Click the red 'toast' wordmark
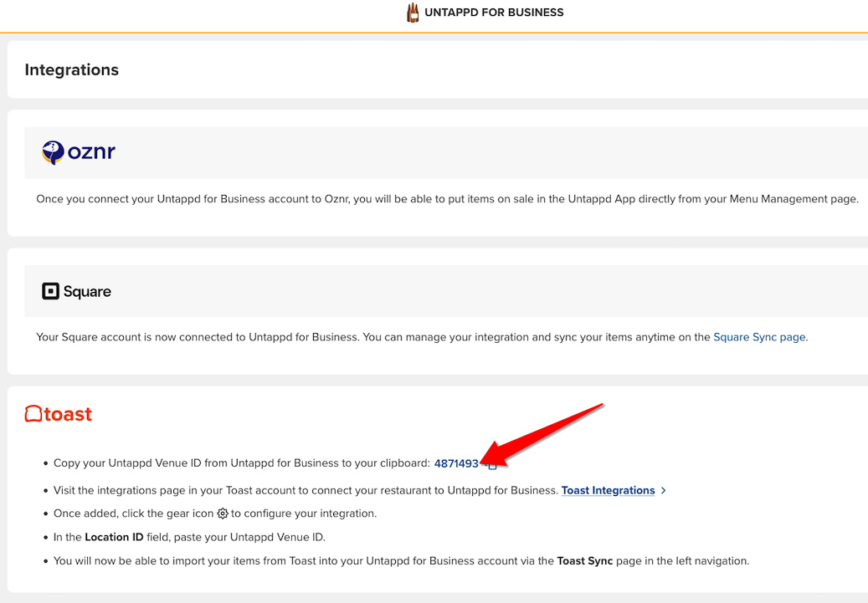 (68, 414)
